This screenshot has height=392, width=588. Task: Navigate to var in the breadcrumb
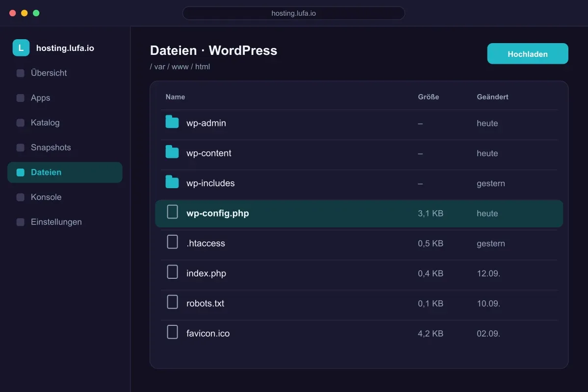tap(160, 67)
